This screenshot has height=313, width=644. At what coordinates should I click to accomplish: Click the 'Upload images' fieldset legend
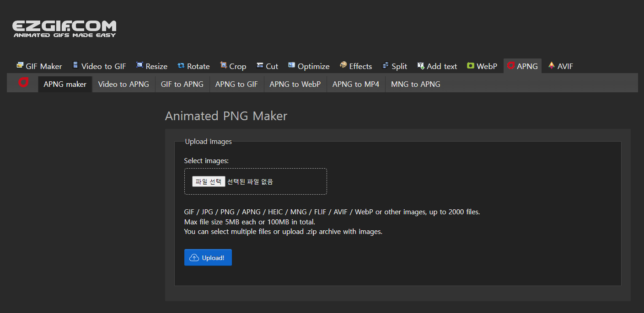click(209, 141)
